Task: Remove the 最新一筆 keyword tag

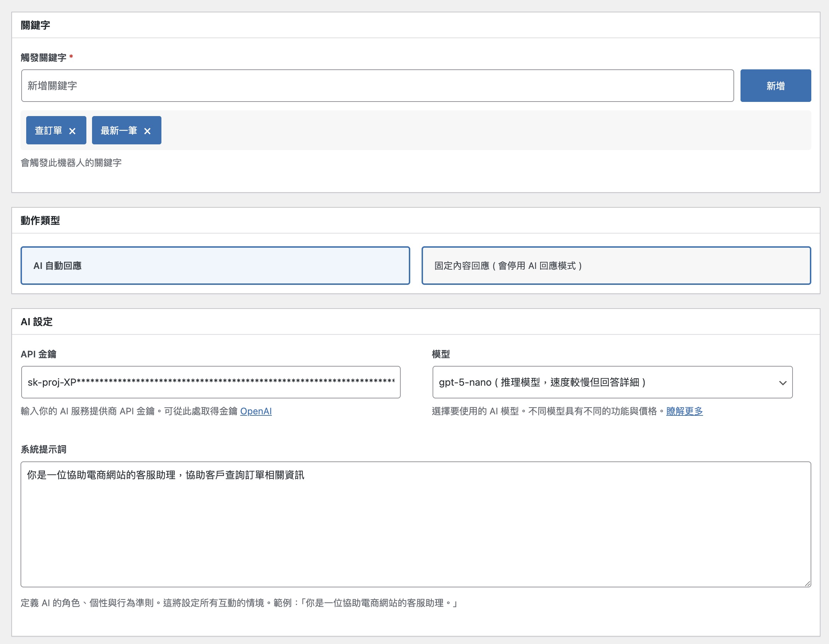Action: click(147, 131)
